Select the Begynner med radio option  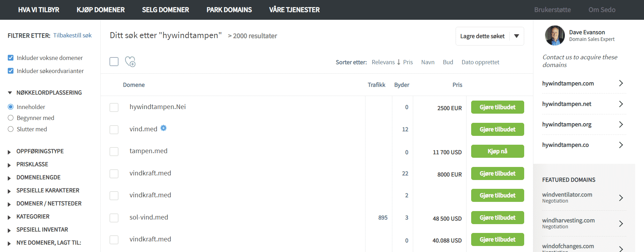(x=11, y=118)
